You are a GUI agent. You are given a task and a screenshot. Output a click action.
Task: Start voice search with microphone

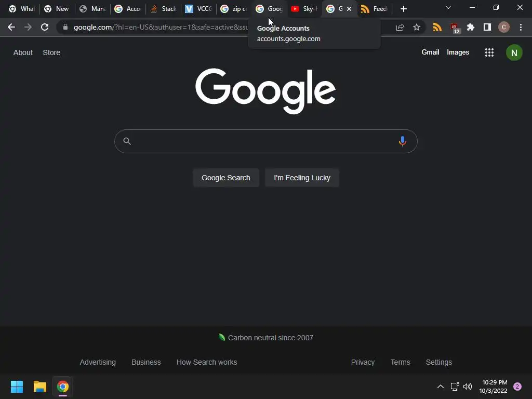coord(403,141)
